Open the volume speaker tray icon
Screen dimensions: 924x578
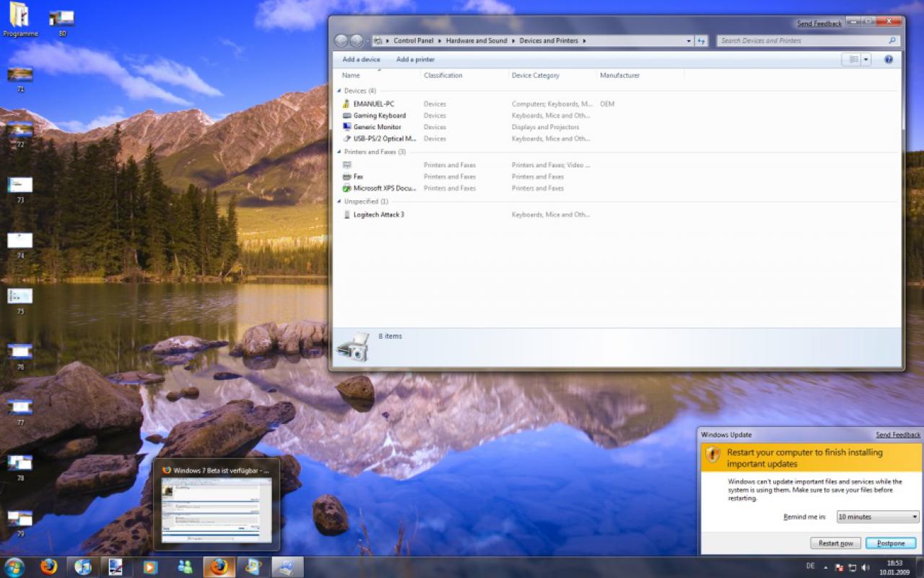point(866,567)
